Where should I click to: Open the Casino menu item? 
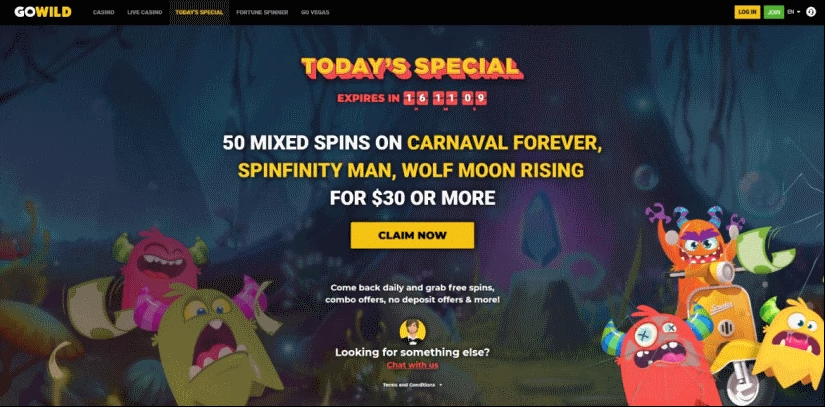[104, 12]
